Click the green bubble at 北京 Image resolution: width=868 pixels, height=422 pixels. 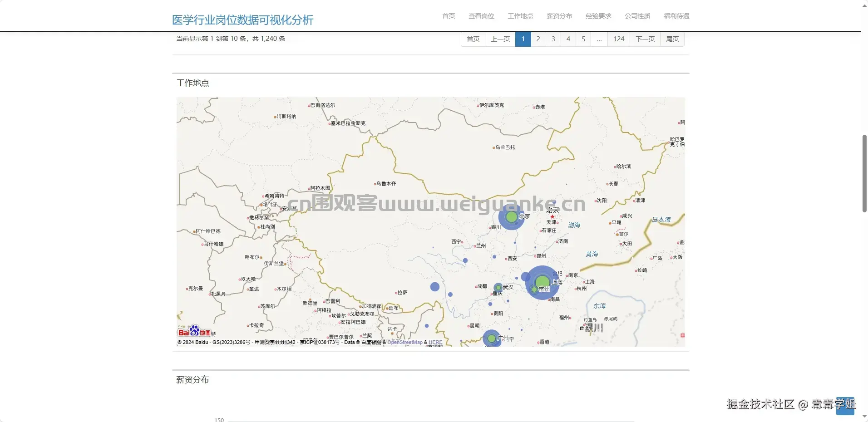512,217
